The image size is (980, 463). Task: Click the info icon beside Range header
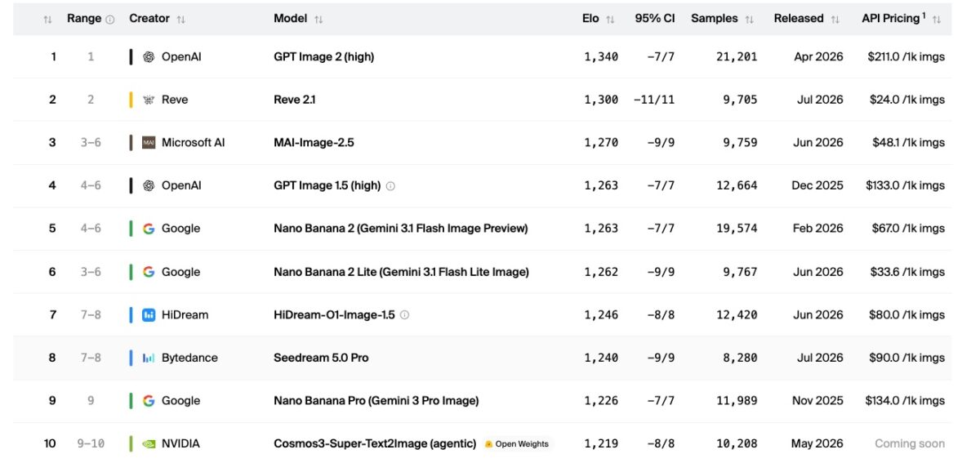(x=110, y=19)
